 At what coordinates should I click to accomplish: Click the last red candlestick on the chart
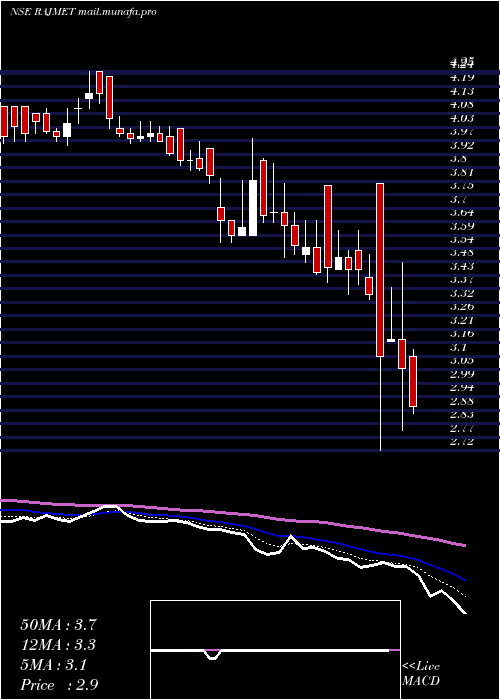point(413,382)
